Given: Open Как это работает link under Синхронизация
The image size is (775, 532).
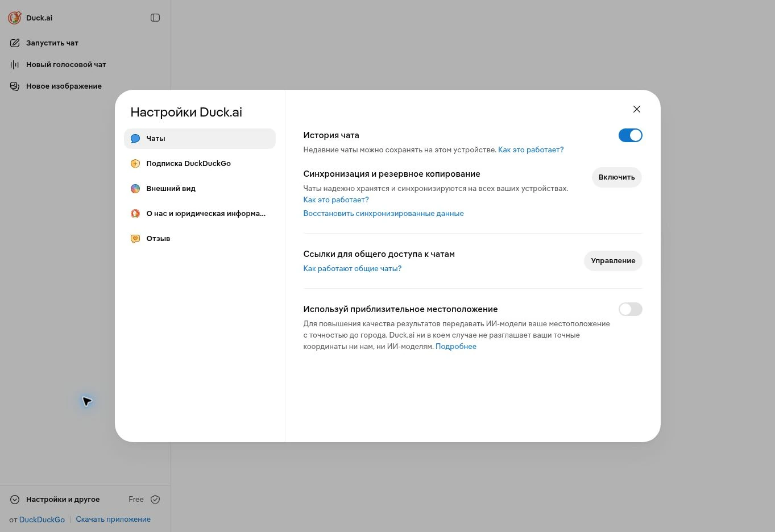Looking at the screenshot, I should click(x=336, y=199).
